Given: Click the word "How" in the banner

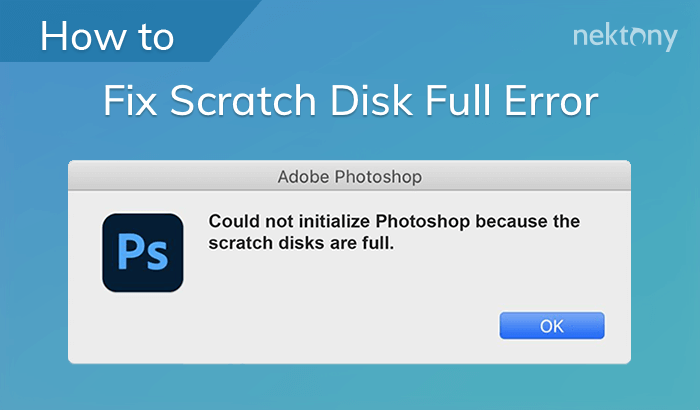Looking at the screenshot, I should point(82,37).
